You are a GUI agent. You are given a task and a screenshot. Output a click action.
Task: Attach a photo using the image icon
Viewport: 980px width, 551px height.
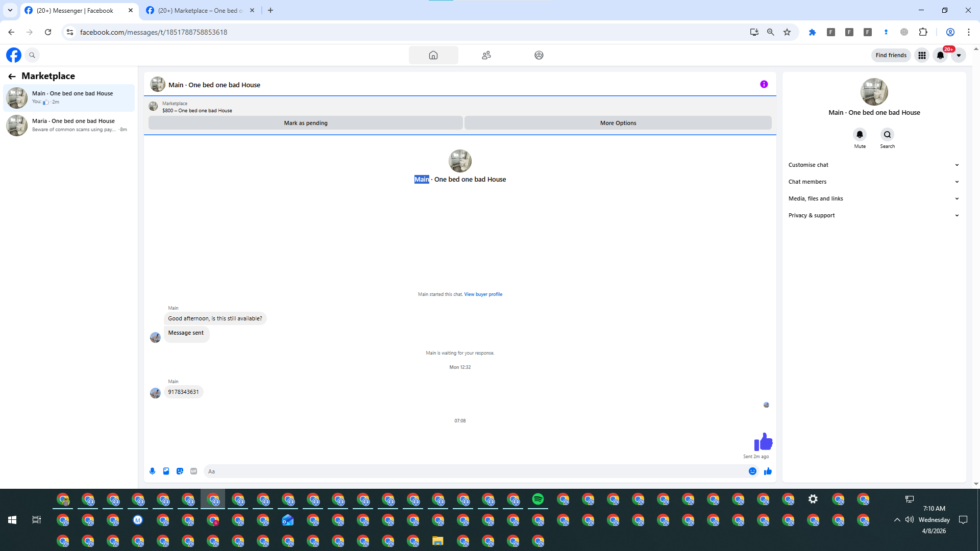pyautogui.click(x=166, y=471)
